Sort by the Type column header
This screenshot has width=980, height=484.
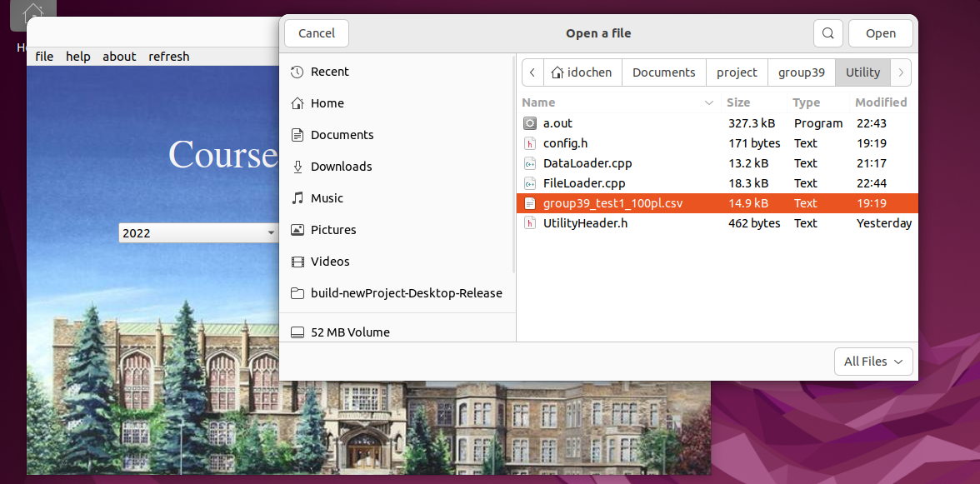click(818, 102)
